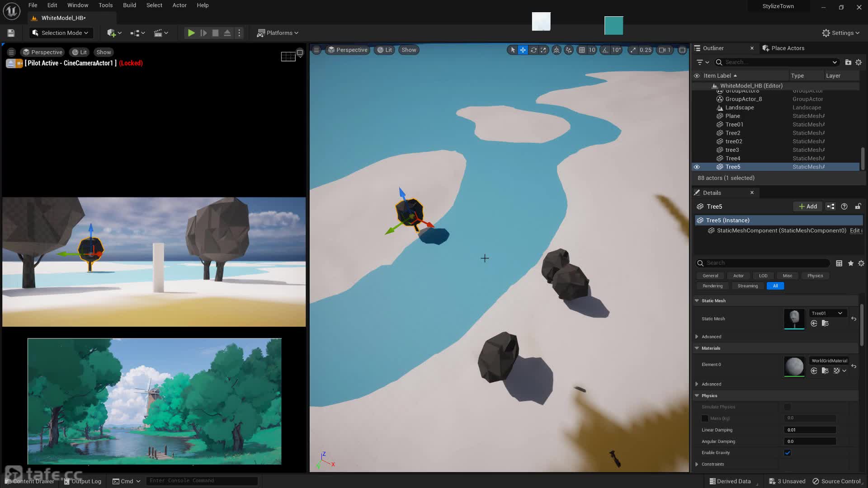This screenshot has width=868, height=488.
Task: Click Show in the right viewport
Action: click(x=409, y=50)
